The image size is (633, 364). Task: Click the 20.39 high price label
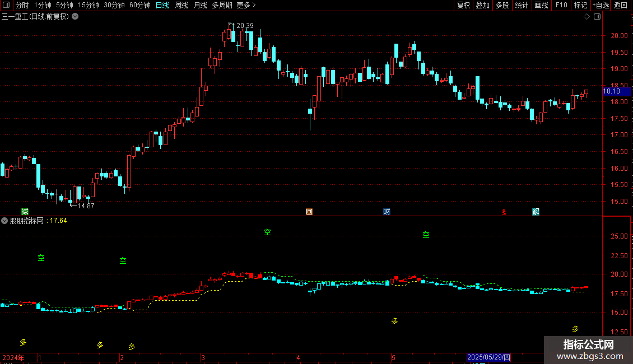click(245, 26)
